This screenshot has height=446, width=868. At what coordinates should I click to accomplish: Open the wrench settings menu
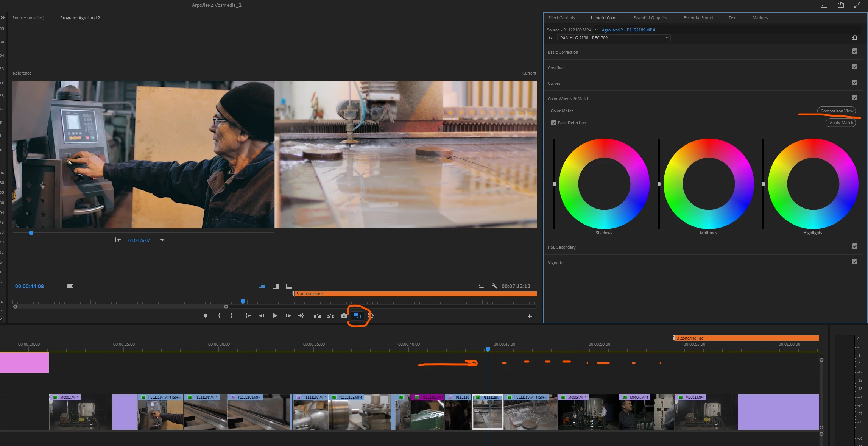coord(494,286)
